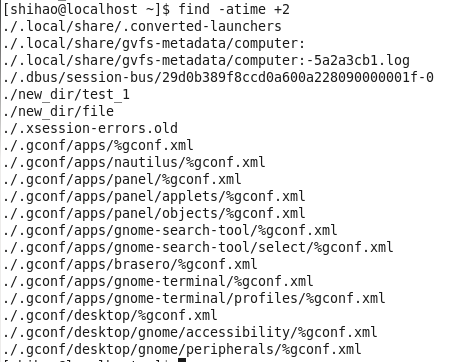
Task: Click the apps/panel/%gconf.xml line
Action: pos(122,179)
